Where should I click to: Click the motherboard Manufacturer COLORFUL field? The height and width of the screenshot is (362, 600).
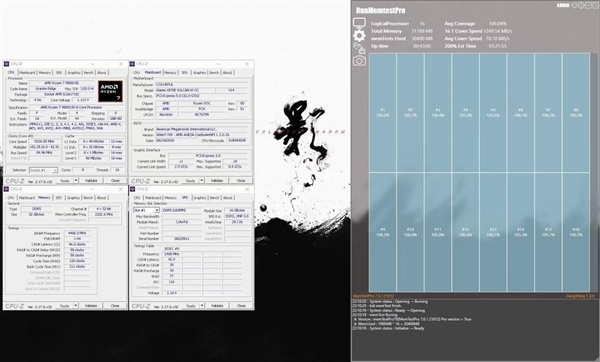click(x=202, y=85)
